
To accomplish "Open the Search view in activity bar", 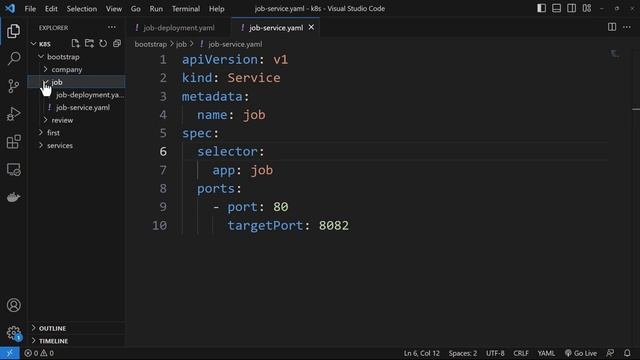I will tap(13, 58).
